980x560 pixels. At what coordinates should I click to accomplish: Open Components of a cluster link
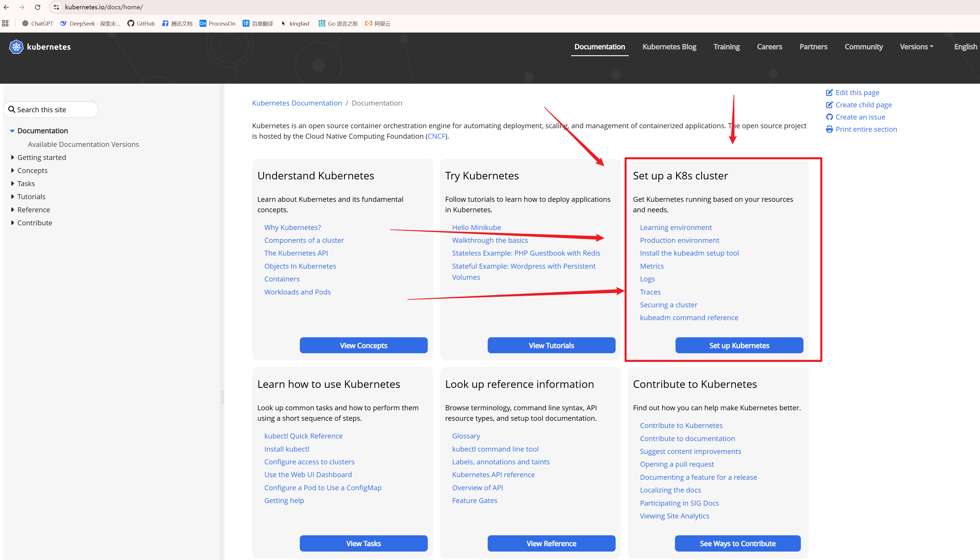[304, 240]
